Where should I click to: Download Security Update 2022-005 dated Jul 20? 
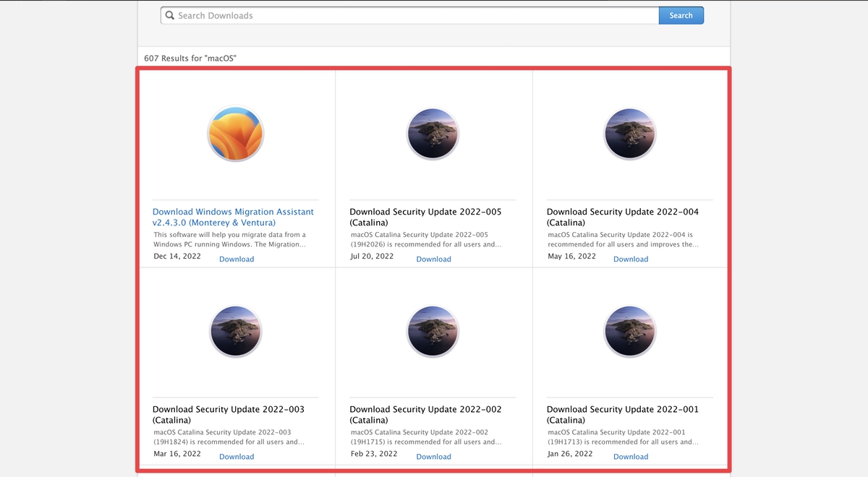point(433,259)
